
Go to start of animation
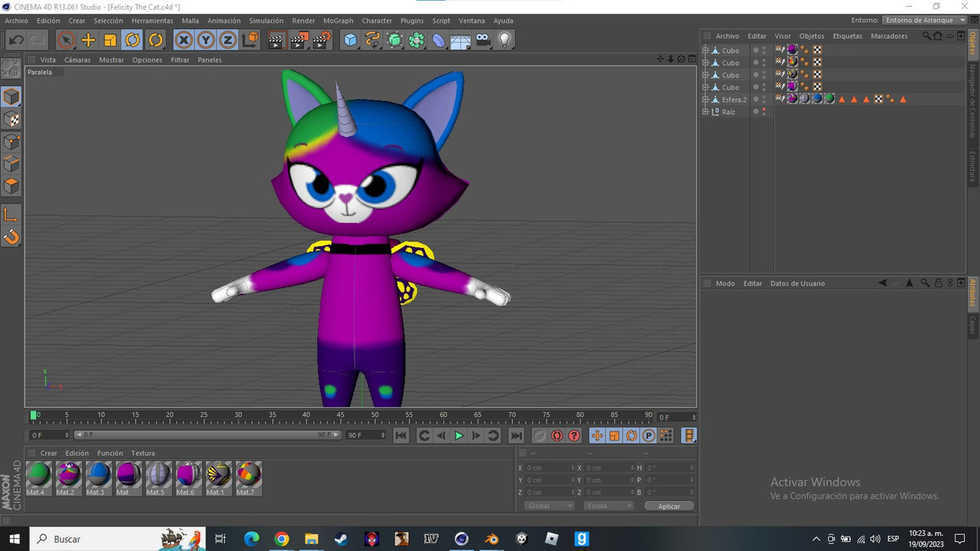400,435
